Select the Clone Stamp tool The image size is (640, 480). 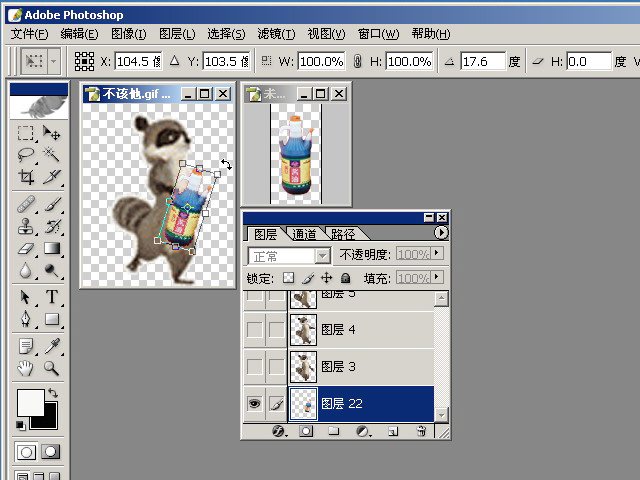point(25,226)
